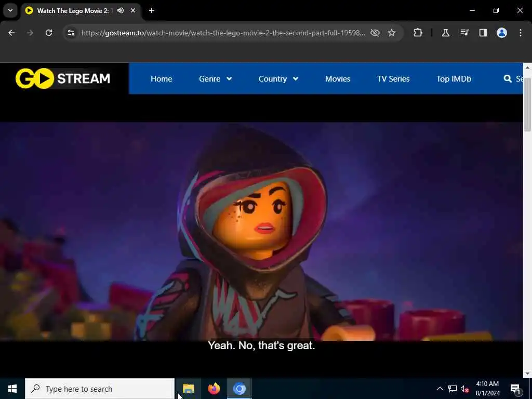Click the taskbar search box

pyautogui.click(x=100, y=389)
